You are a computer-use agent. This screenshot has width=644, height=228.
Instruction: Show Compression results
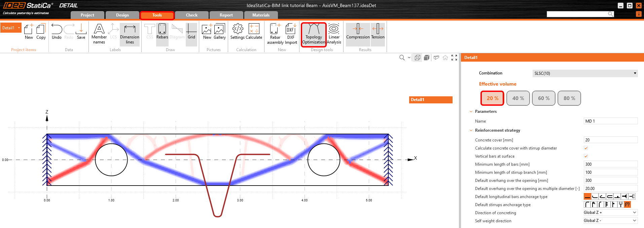tap(358, 32)
